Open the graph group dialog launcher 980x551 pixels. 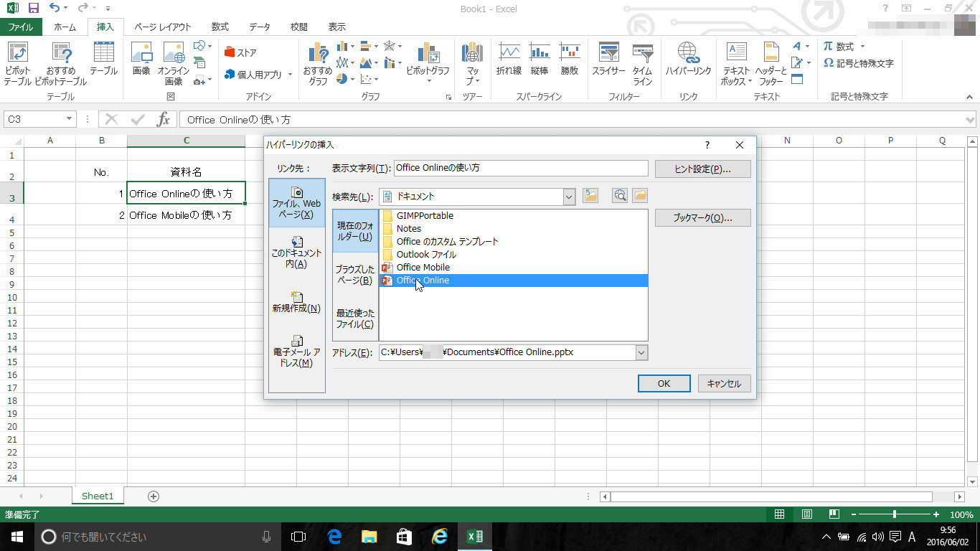449,97
